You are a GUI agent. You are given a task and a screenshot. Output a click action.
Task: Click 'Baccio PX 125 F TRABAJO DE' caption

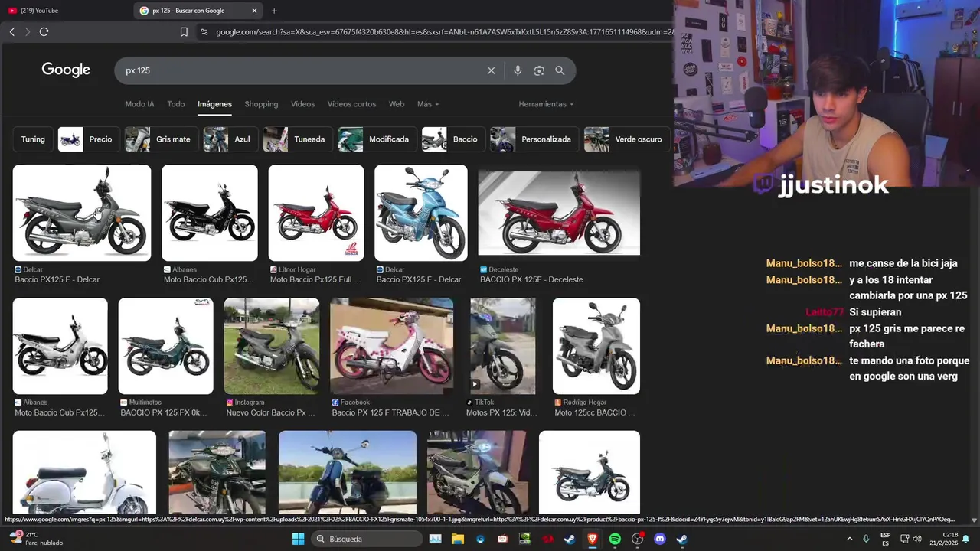(390, 412)
